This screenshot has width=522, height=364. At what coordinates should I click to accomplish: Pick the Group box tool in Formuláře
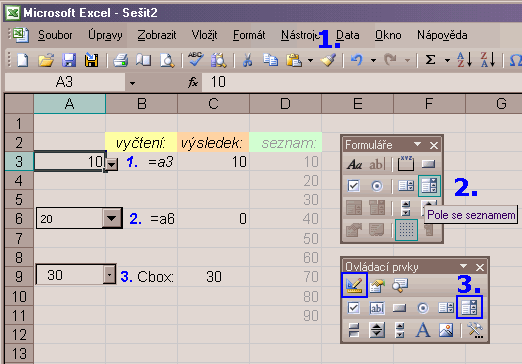406,164
